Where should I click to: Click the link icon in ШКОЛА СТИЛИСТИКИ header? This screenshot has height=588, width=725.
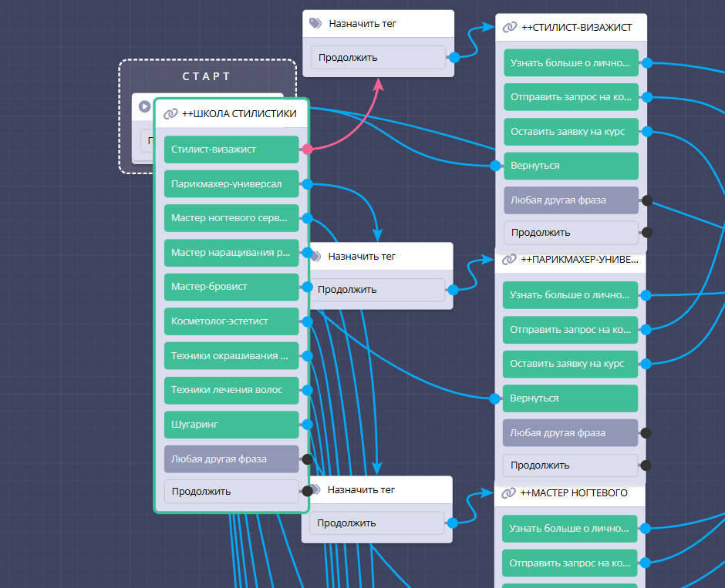pyautogui.click(x=170, y=114)
